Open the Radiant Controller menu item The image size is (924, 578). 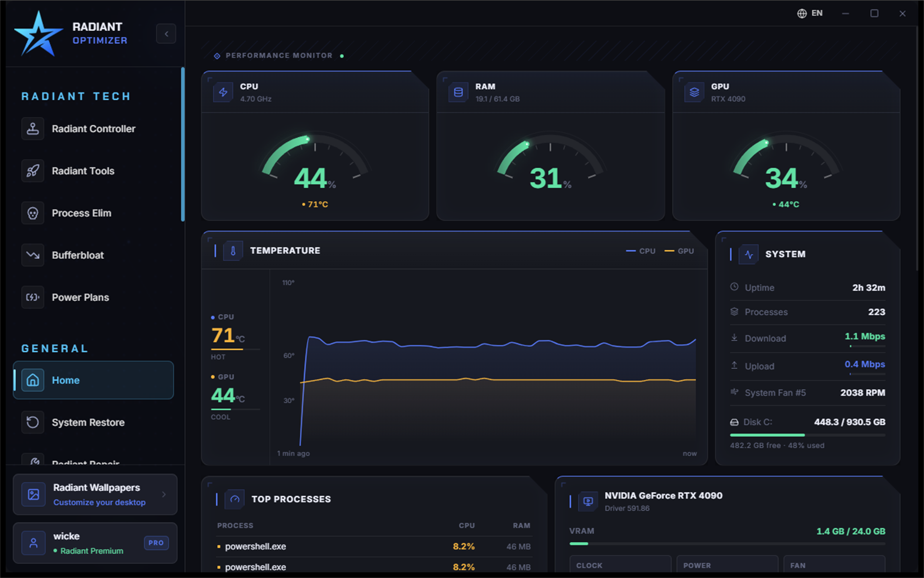pyautogui.click(x=94, y=129)
